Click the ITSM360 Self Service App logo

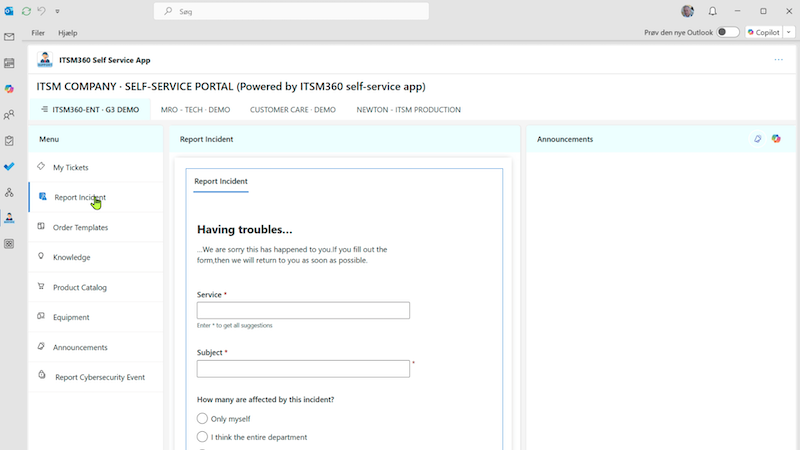[45, 60]
